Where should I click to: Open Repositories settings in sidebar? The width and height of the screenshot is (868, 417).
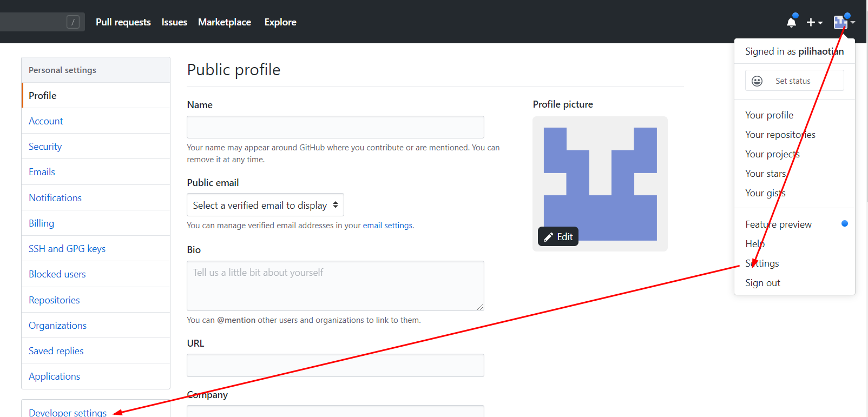point(96,300)
